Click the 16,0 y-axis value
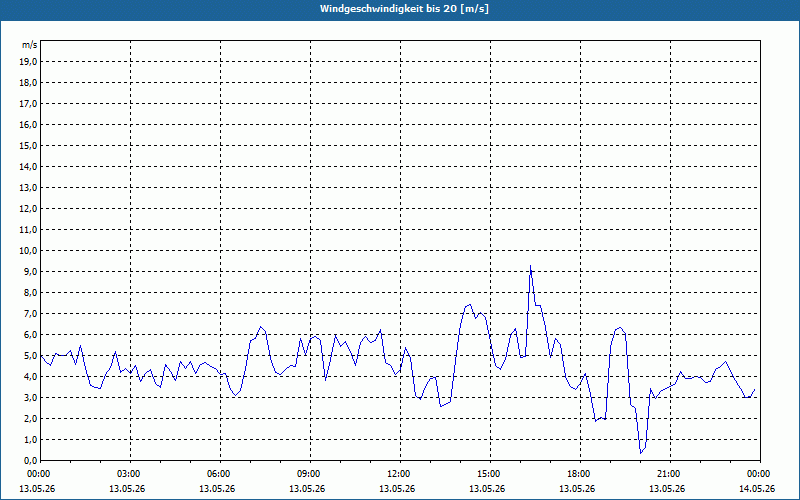The image size is (800, 500). tap(28, 124)
